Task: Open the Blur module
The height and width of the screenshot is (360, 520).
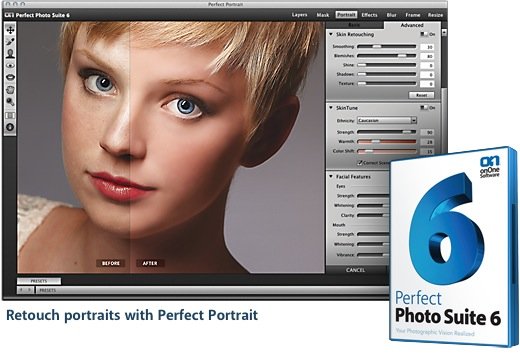Action: [392, 15]
